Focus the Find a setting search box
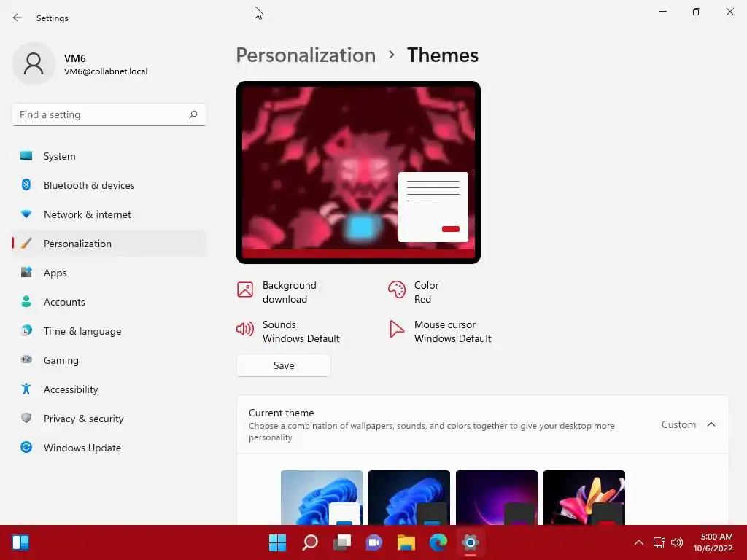This screenshot has height=560, width=747. [109, 114]
